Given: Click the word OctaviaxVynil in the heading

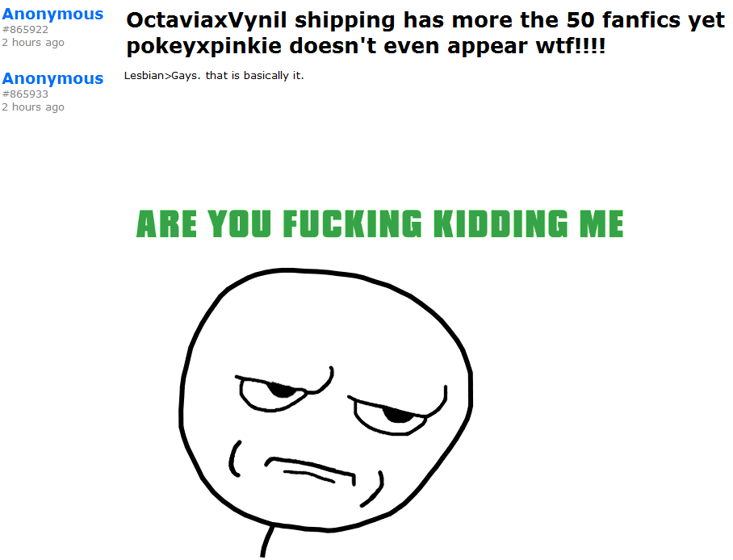Looking at the screenshot, I should [x=206, y=21].
